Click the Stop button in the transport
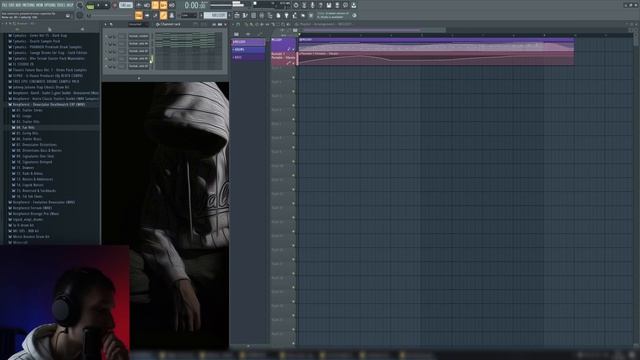The image size is (640, 360). 106,5
